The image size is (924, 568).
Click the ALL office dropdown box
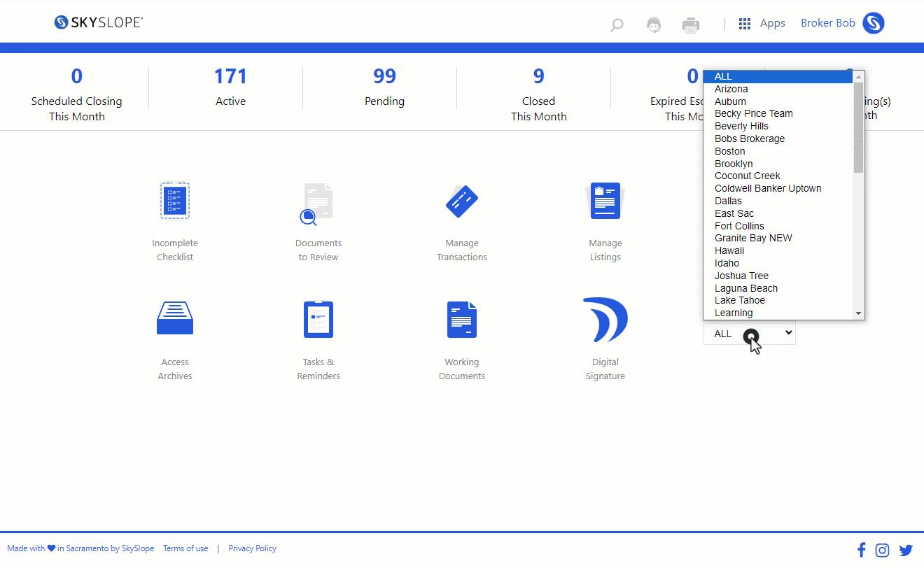749,334
